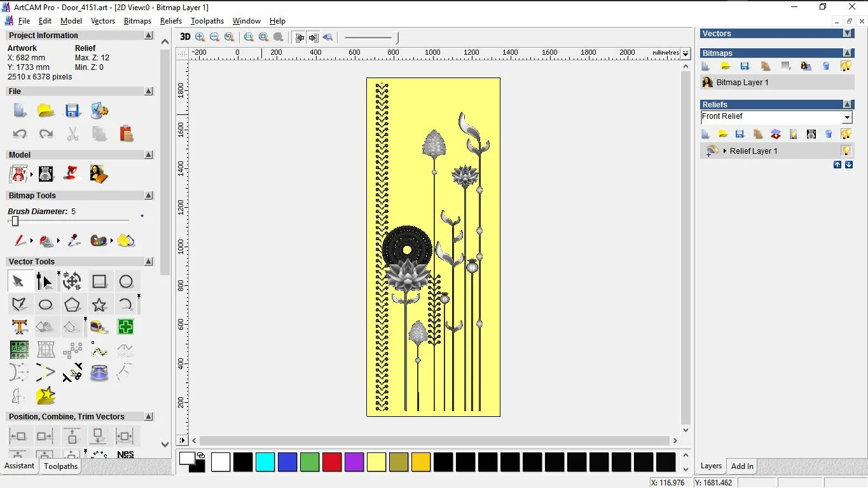Switch to the Add In tab

point(742,466)
